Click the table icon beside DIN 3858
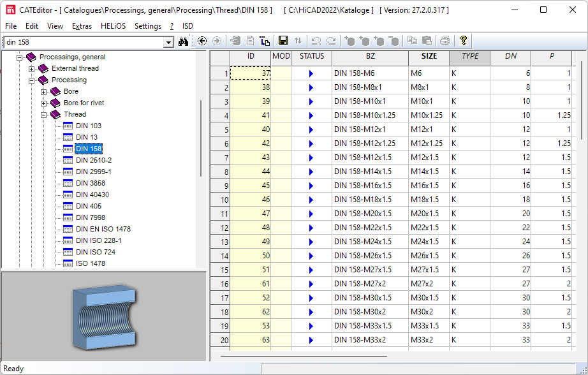 tap(68, 183)
